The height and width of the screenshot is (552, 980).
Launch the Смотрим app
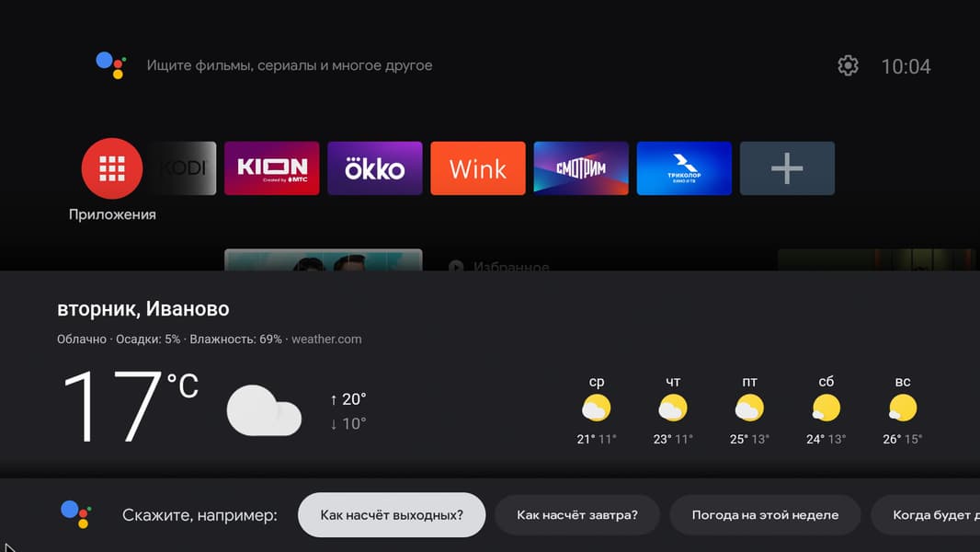(x=581, y=168)
